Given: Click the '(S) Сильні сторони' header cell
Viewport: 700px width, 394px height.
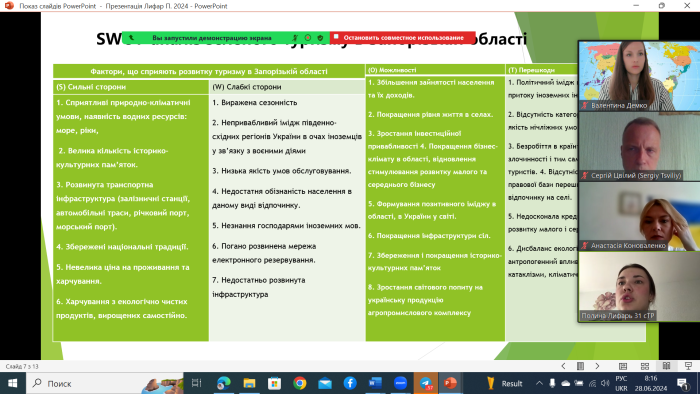Looking at the screenshot, I should click(131, 87).
